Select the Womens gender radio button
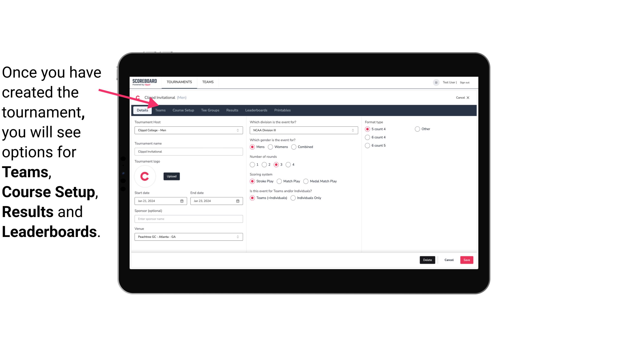The image size is (644, 346). pyautogui.click(x=271, y=147)
